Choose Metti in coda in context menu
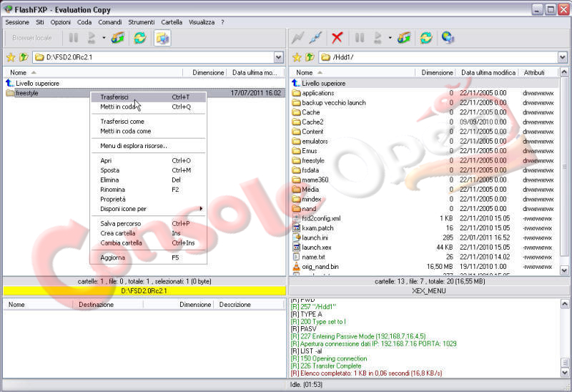The height and width of the screenshot is (392, 572). 149,107
